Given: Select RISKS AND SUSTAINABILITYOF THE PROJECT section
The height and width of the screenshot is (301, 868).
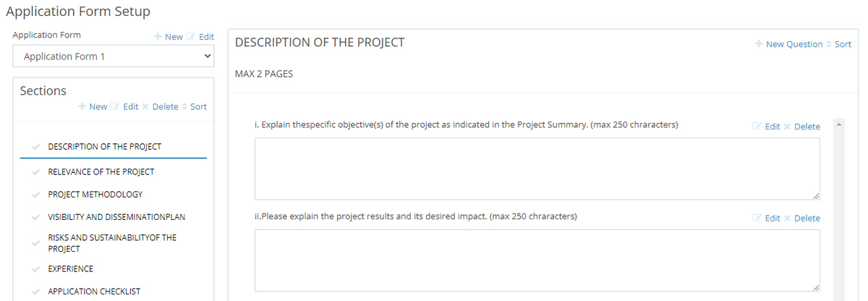Looking at the screenshot, I should click(x=112, y=243).
